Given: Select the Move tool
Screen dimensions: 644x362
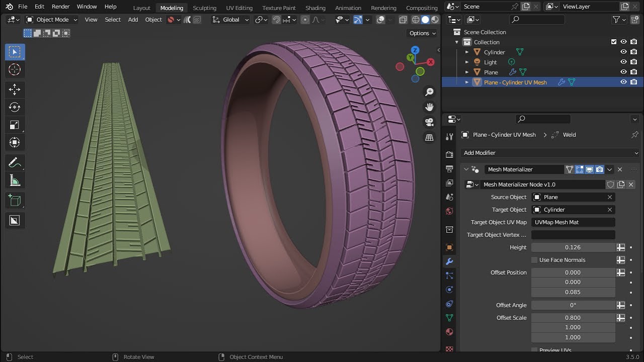Looking at the screenshot, I should click(15, 89).
